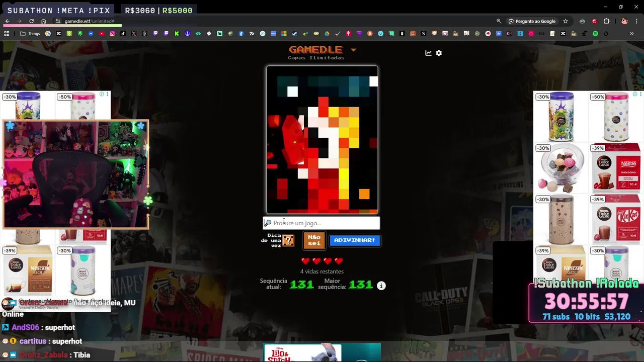The image size is (644, 362).
Task: Open the Spotify bookmark
Action: pos(595,34)
